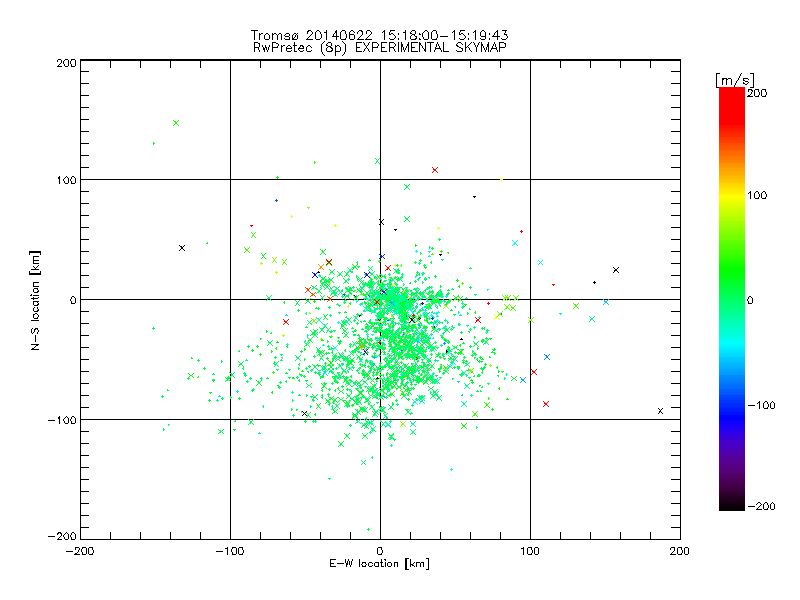The height and width of the screenshot is (600, 800).
Task: Click the −100 label on the E-W axis
Action: pyautogui.click(x=230, y=551)
